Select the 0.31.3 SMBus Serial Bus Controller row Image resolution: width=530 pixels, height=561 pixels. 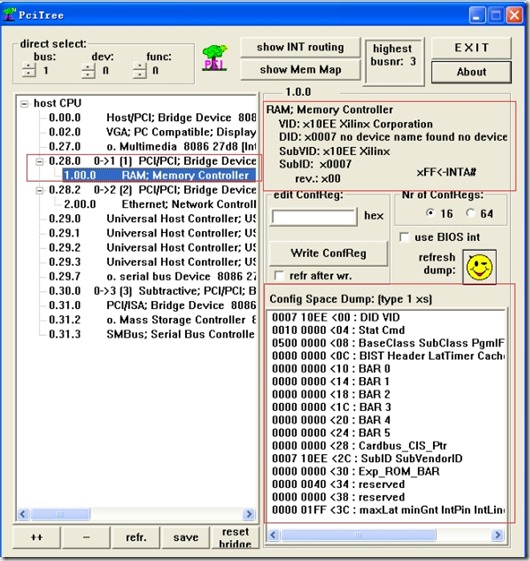pos(152,334)
